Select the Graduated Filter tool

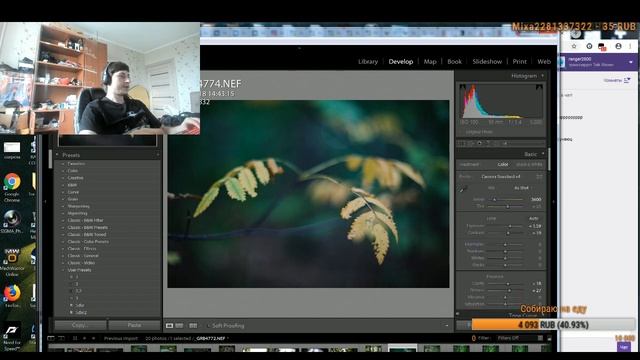pyautogui.click(x=488, y=143)
